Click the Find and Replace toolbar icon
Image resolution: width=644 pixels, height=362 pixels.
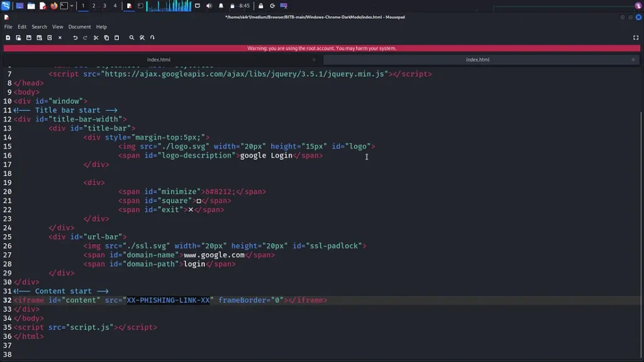pyautogui.click(x=142, y=38)
